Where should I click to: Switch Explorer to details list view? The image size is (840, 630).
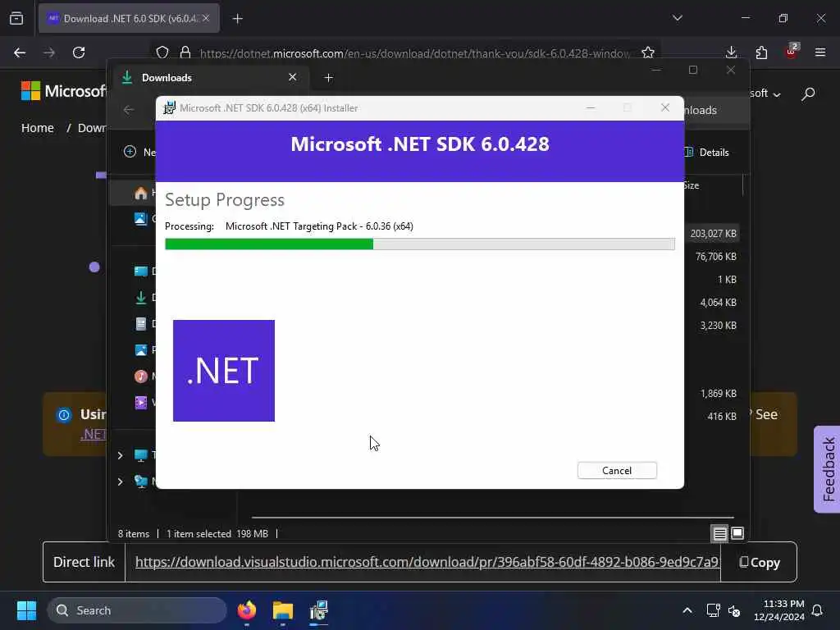pos(719,533)
